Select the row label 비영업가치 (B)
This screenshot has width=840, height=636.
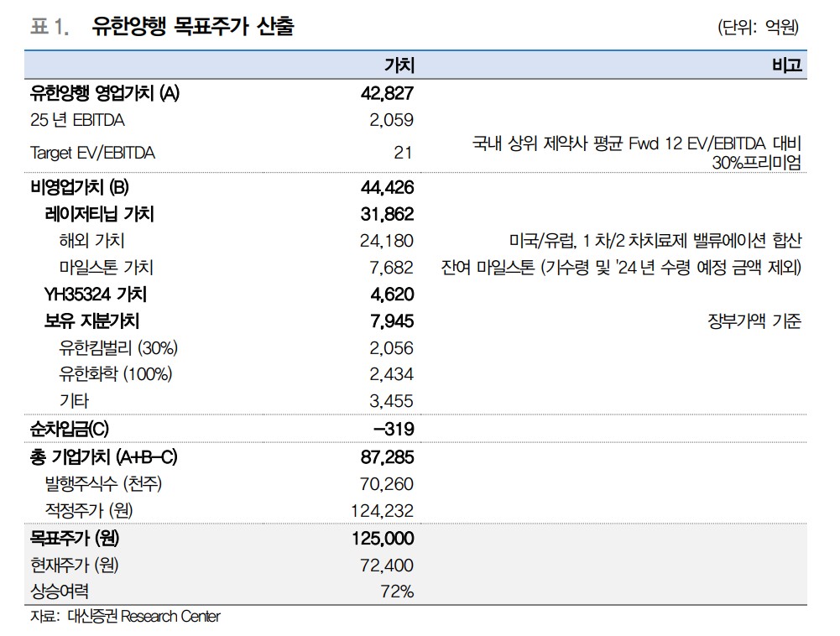click(x=79, y=188)
